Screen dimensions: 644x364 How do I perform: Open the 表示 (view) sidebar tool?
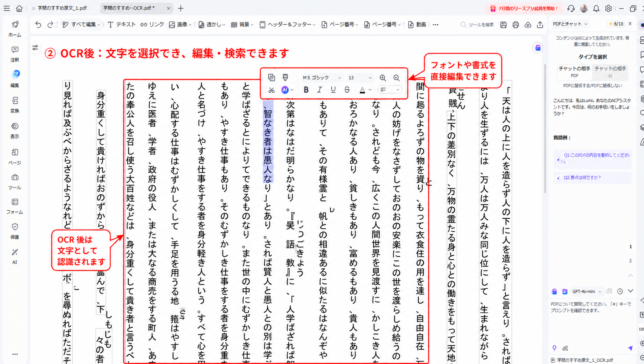tap(15, 131)
